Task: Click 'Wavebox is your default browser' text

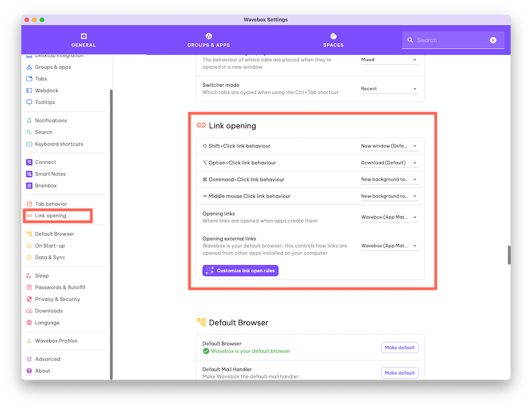Action: click(x=251, y=351)
